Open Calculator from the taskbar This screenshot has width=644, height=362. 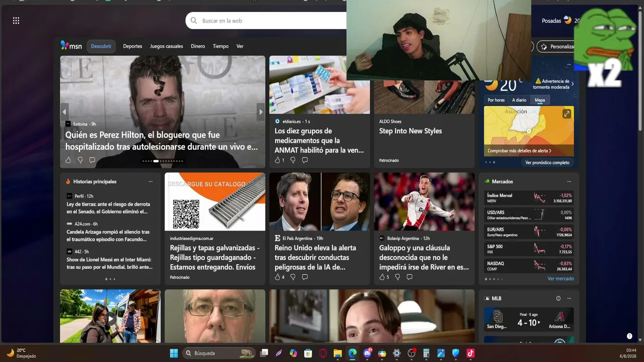click(x=426, y=353)
